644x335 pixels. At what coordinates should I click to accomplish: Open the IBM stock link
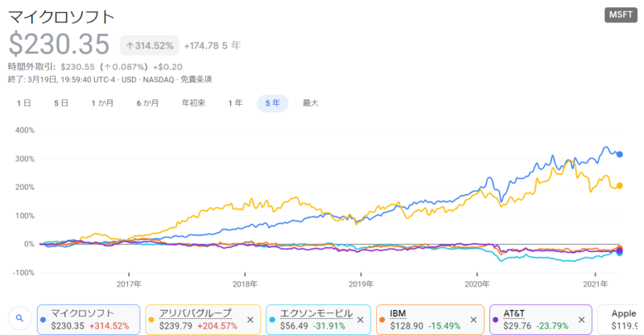tap(398, 313)
